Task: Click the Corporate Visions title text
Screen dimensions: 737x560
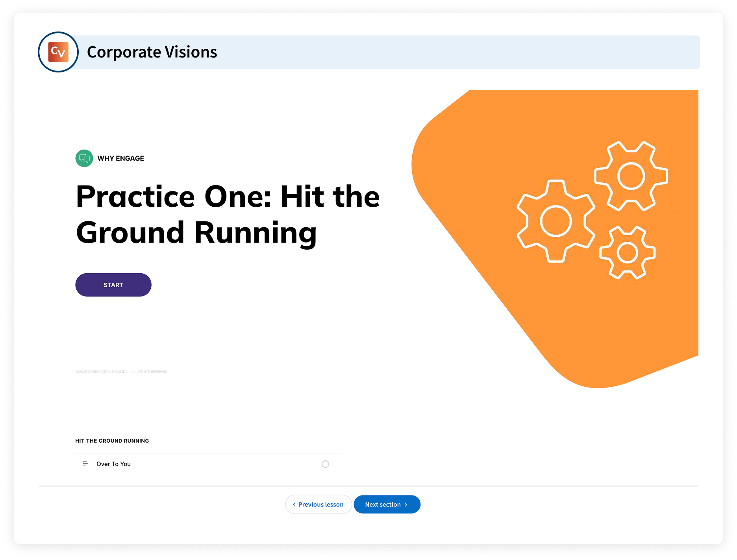Action: point(152,52)
